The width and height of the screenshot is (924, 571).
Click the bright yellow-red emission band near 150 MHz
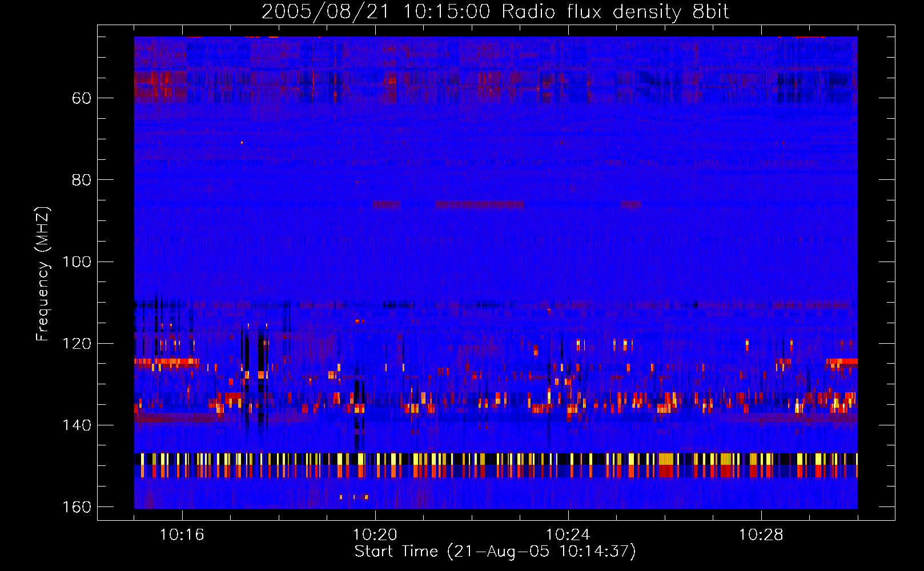tap(496, 465)
